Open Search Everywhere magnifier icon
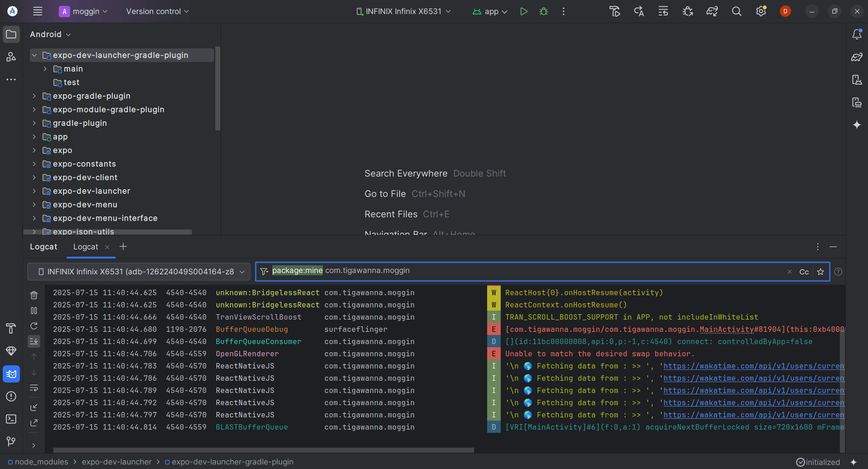 [736, 11]
